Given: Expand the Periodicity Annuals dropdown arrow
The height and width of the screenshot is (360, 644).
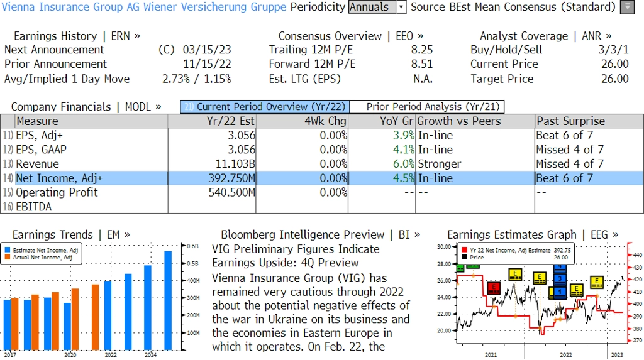Looking at the screenshot, I should [x=401, y=7].
